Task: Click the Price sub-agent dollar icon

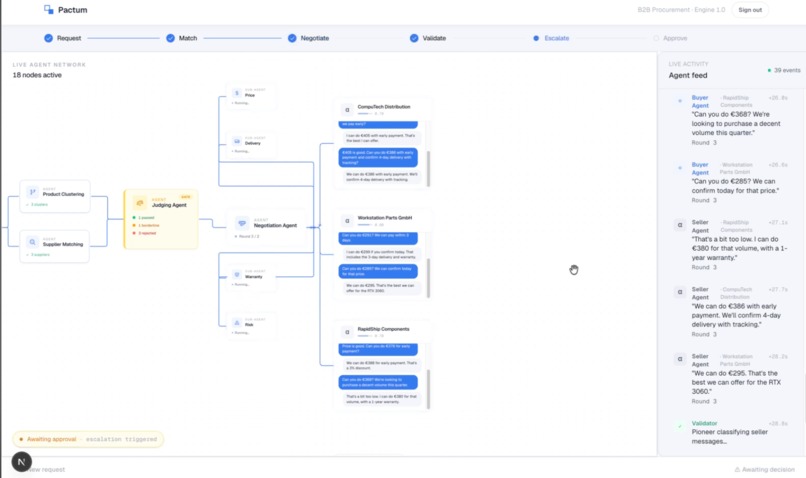Action: coord(236,93)
